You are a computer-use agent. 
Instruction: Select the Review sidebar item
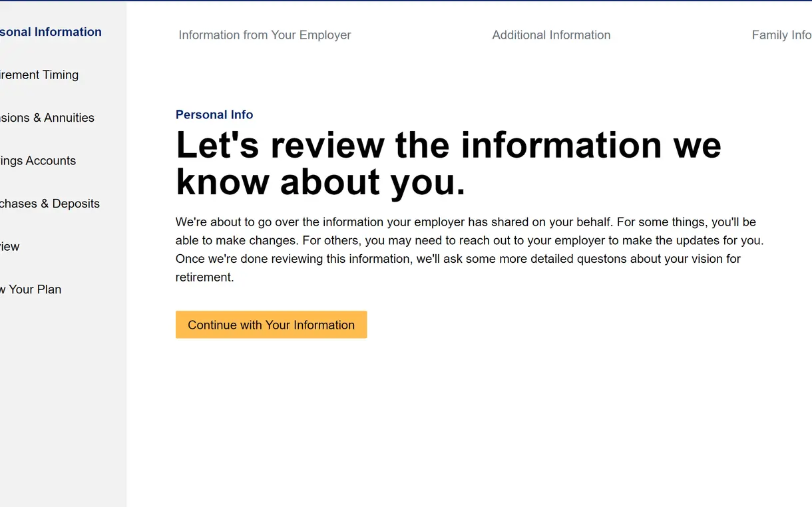pos(10,247)
